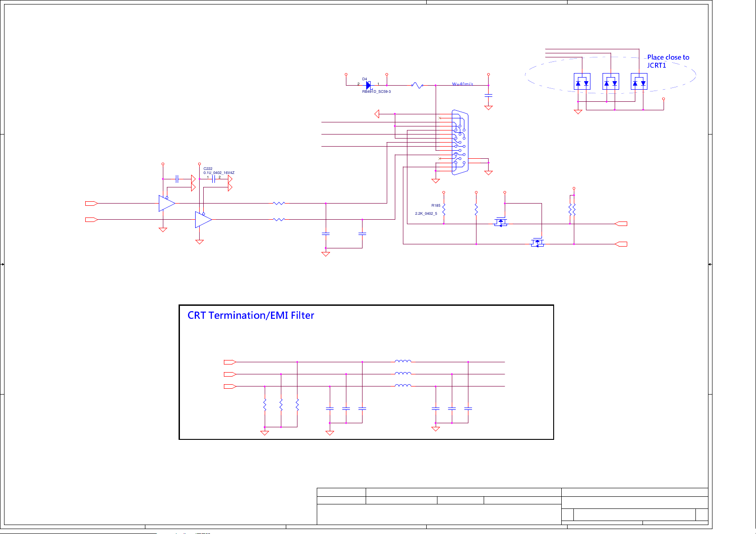Select the upper MOSFET symbol near R185
Viewport: 756px width, 534px height.
[x=501, y=222]
